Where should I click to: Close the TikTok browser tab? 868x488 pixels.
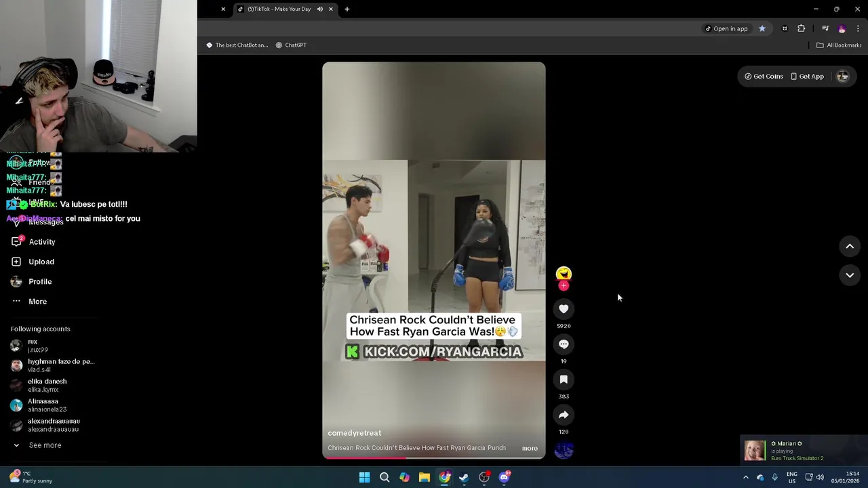point(331,9)
